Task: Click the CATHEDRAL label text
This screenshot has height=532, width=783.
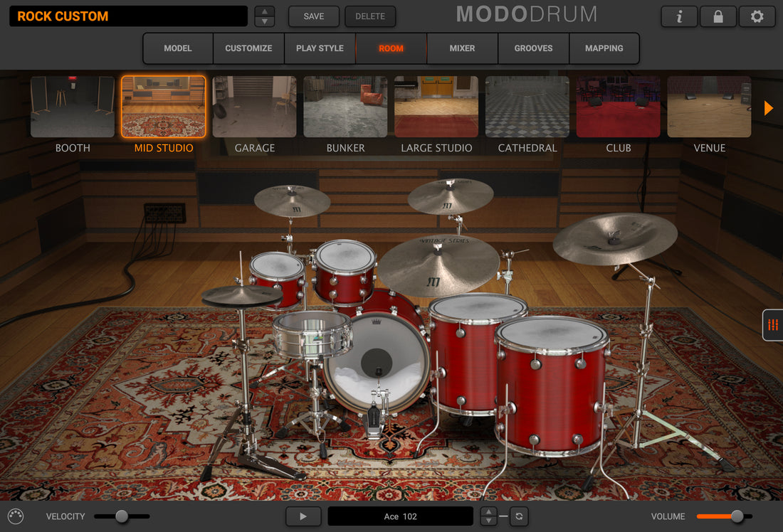Action: coord(527,148)
